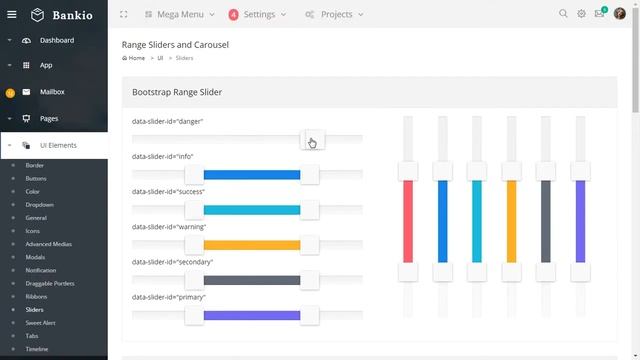Click the Pages presentation icon
640x360 pixels.
[26, 118]
